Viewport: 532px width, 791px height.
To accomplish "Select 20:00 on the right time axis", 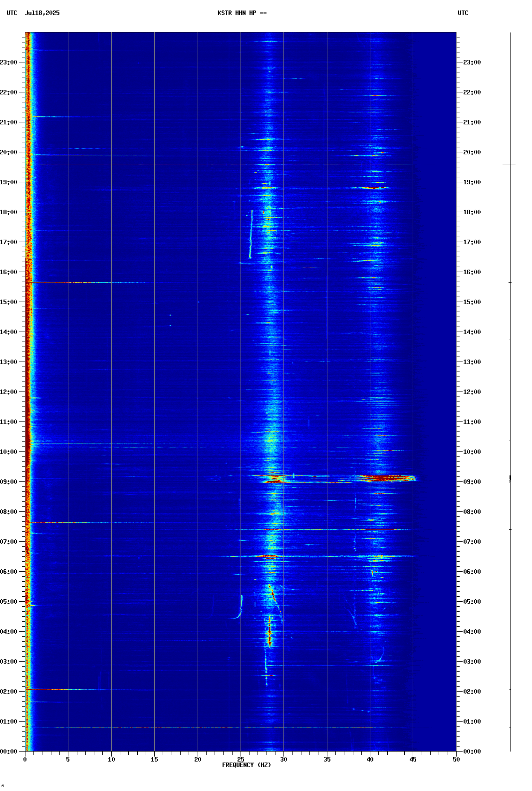I will [x=472, y=152].
